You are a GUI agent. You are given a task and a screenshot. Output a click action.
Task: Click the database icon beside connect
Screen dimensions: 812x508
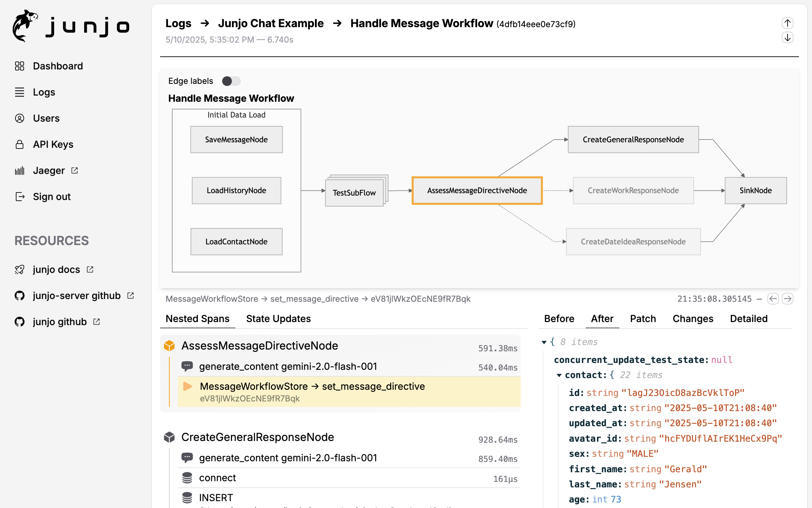coord(187,478)
